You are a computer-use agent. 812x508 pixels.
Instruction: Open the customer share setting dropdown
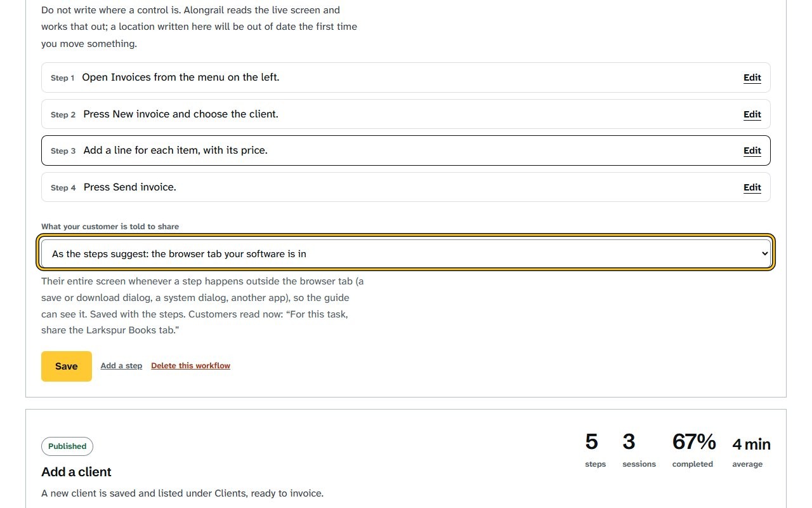coord(406,253)
